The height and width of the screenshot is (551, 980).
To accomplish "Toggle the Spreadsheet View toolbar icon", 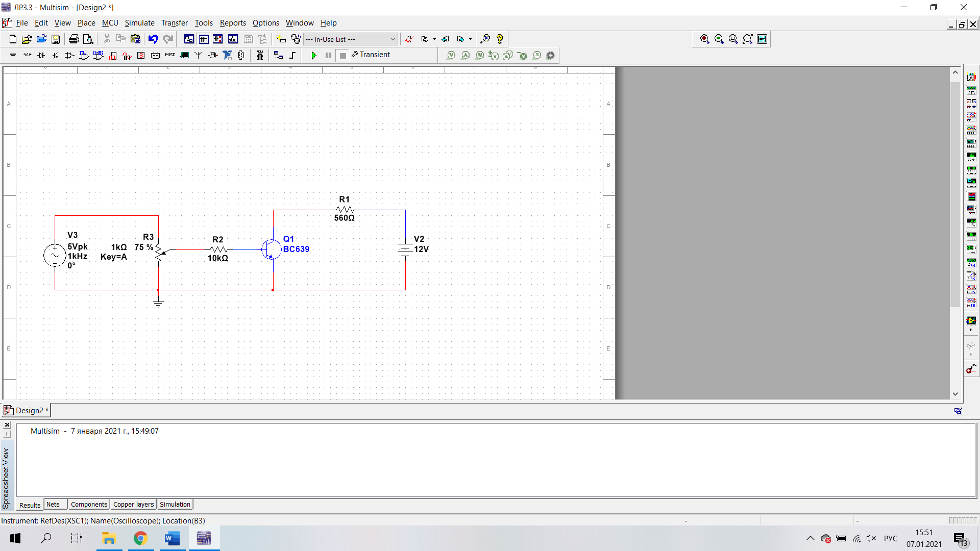I will (x=204, y=39).
